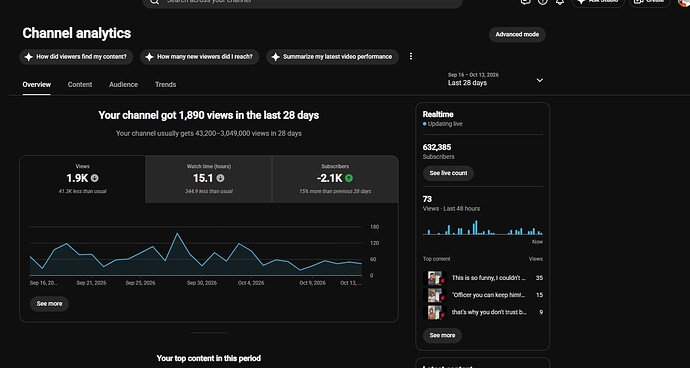Open the Content tab
This screenshot has width=690, height=368.
80,85
